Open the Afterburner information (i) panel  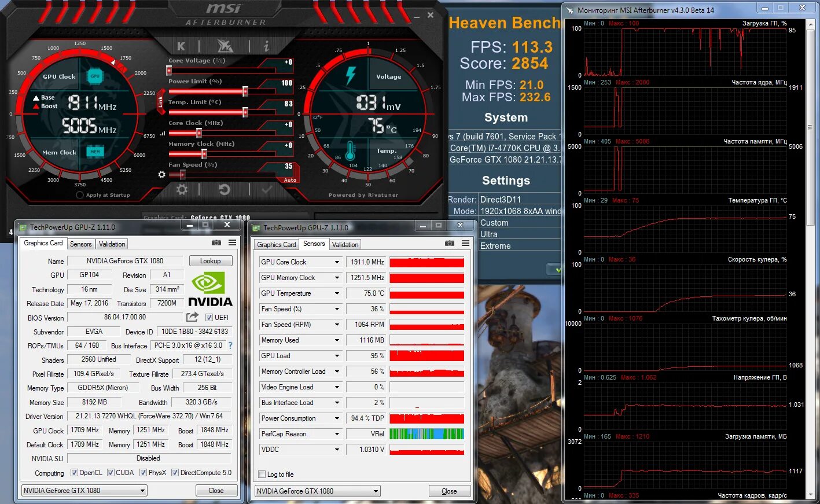click(x=266, y=46)
